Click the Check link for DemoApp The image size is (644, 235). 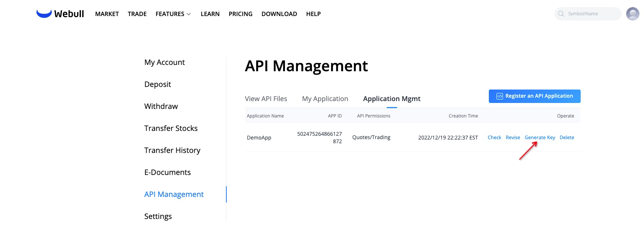(x=494, y=138)
